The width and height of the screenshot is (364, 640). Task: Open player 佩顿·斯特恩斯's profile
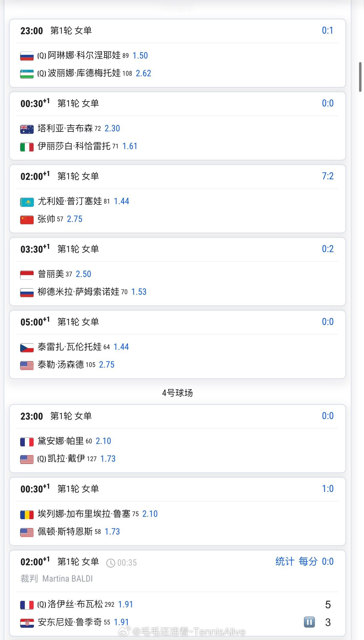(x=65, y=531)
